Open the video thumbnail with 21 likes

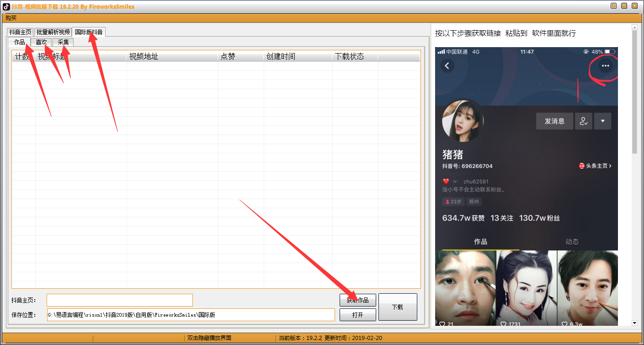[465, 288]
